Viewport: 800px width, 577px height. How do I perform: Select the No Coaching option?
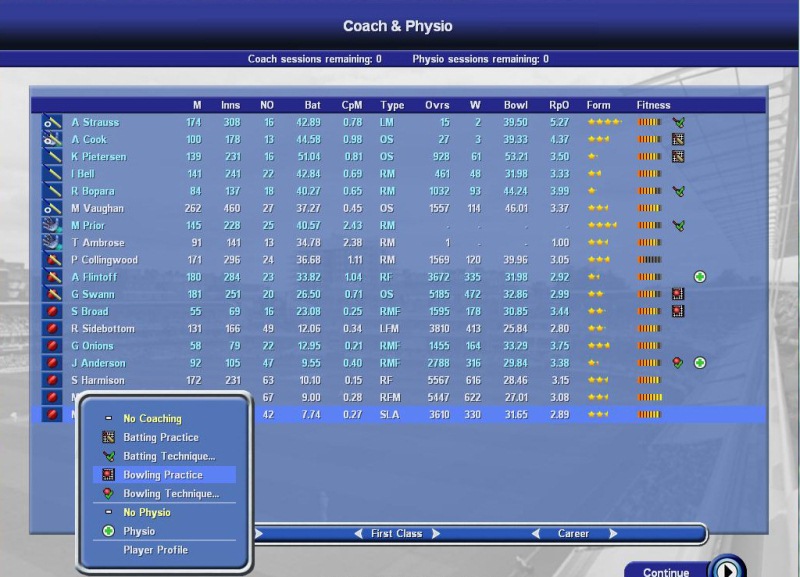[152, 418]
